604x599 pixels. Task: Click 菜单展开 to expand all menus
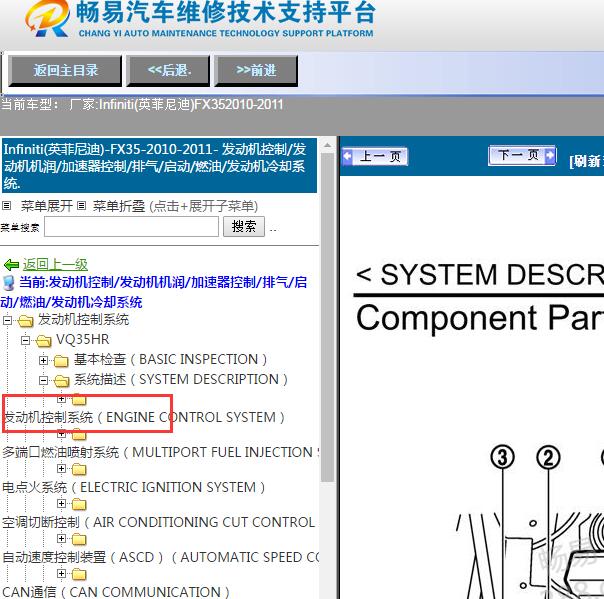click(47, 206)
